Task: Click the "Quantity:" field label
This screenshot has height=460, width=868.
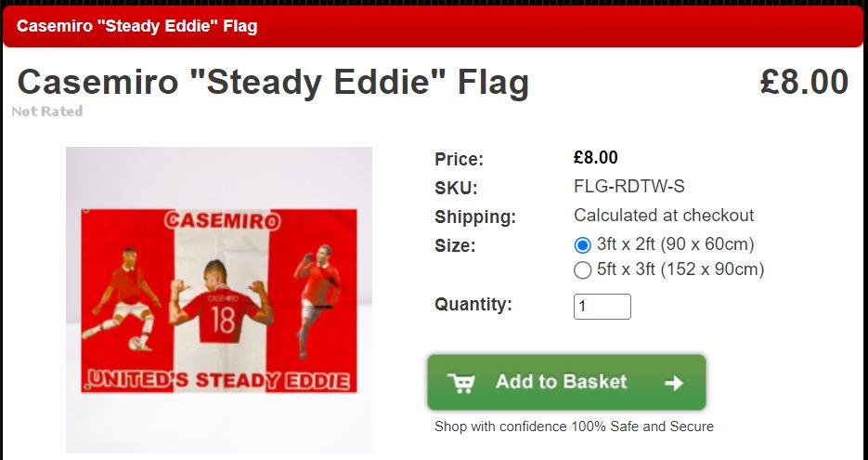Action: tap(473, 304)
